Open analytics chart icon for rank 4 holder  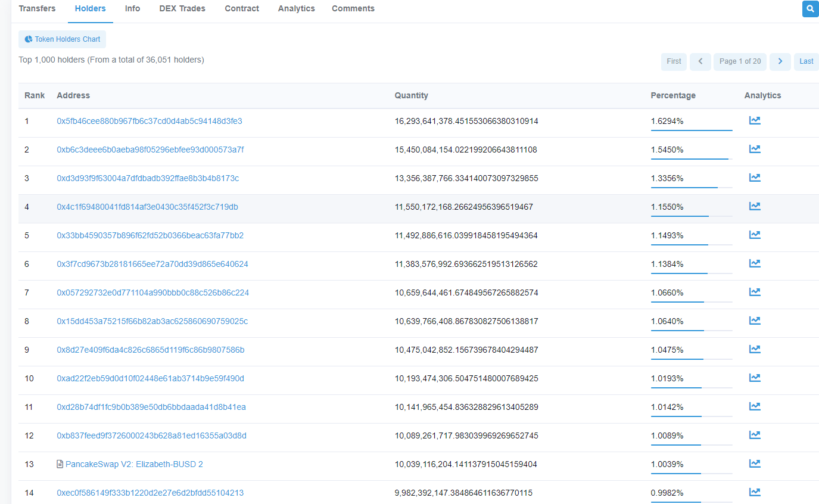(754, 206)
